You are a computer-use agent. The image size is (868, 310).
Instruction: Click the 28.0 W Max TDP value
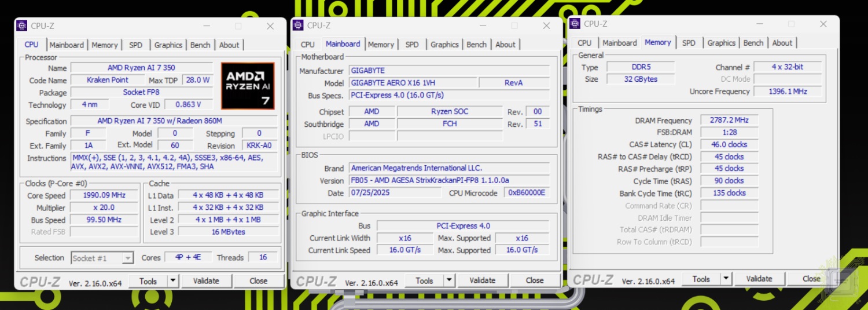pos(198,80)
